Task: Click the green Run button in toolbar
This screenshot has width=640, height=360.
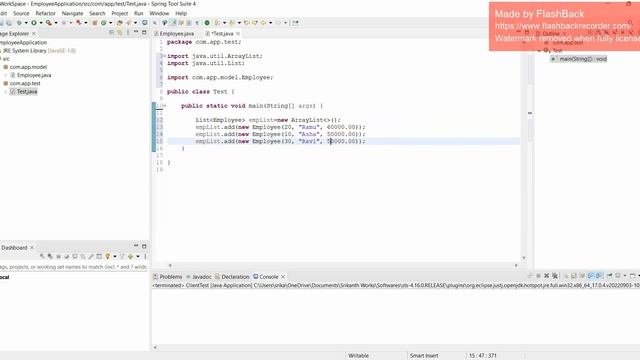Action: (34, 23)
